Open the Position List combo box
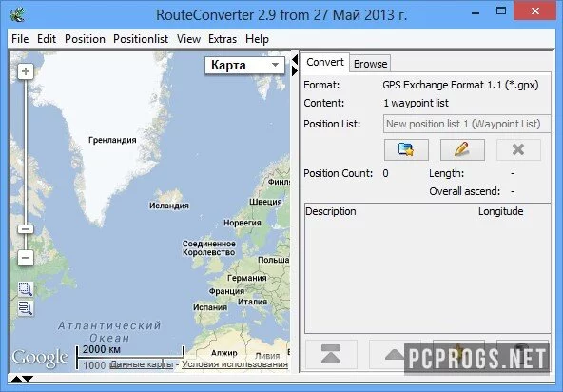The width and height of the screenshot is (563, 392). tap(467, 124)
